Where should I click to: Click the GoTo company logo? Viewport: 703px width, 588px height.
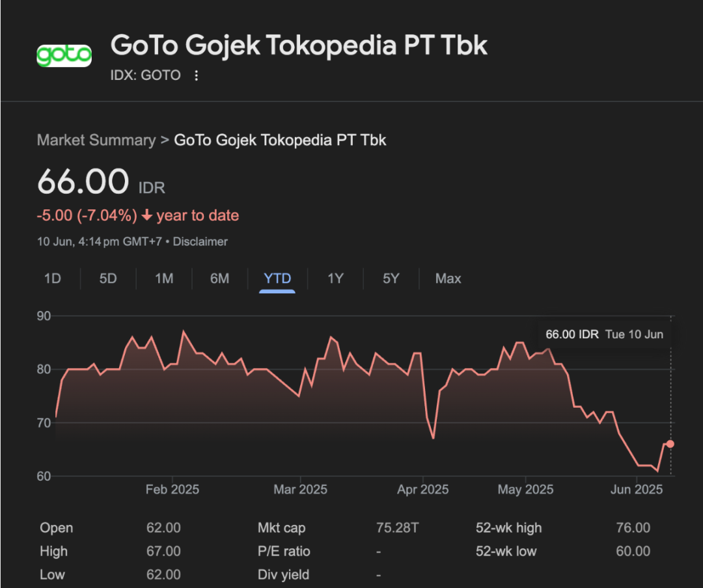tap(64, 55)
